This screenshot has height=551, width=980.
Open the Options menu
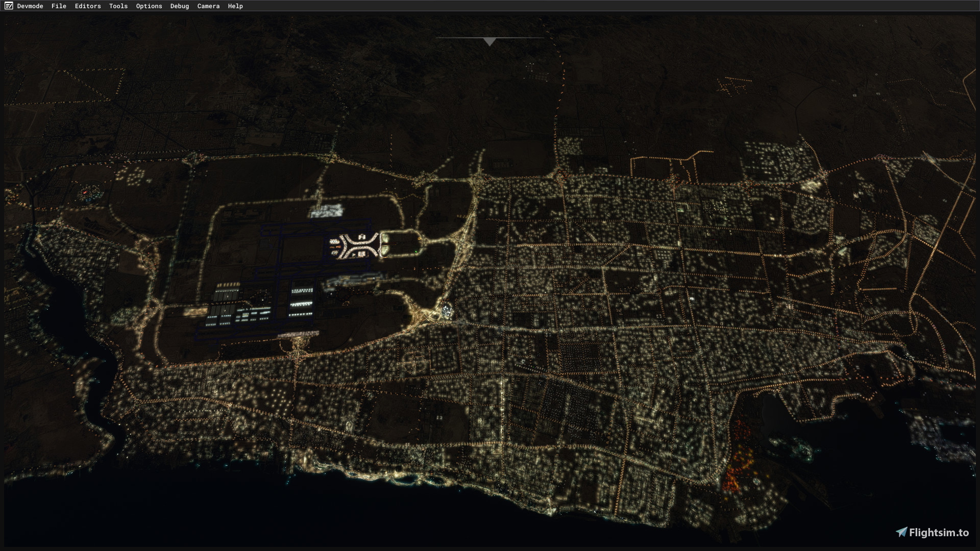tap(149, 6)
